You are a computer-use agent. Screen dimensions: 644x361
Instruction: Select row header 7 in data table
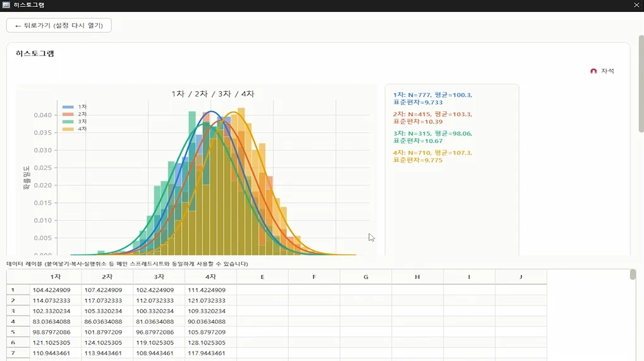click(18, 353)
